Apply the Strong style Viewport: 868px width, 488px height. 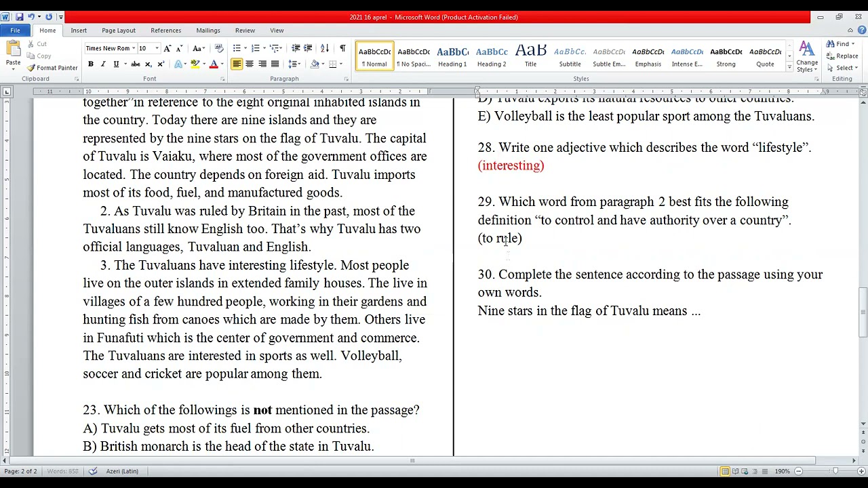click(726, 56)
